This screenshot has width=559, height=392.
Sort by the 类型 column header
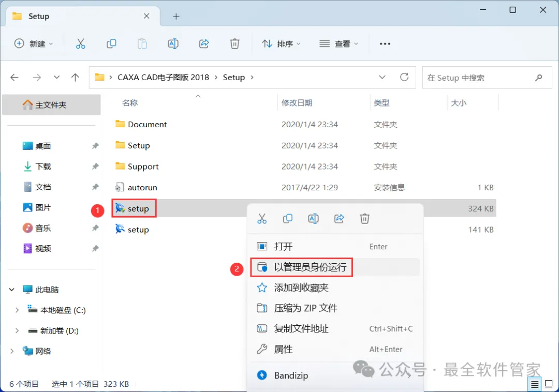coord(381,103)
